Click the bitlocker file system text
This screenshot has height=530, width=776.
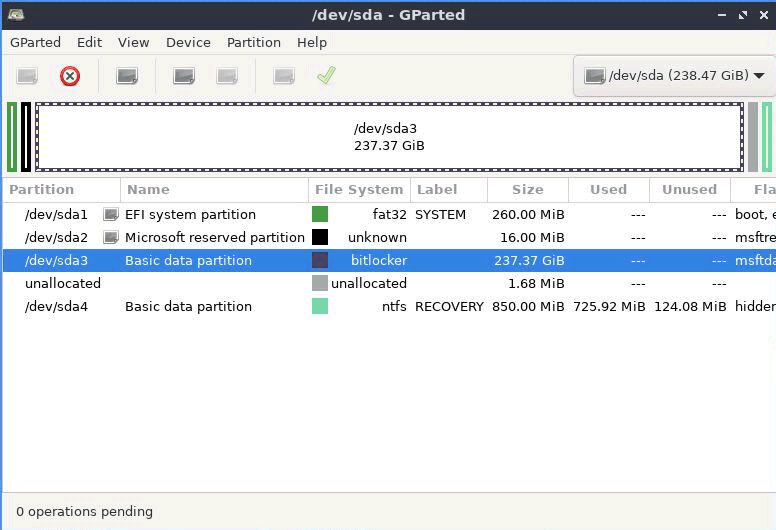click(x=379, y=260)
